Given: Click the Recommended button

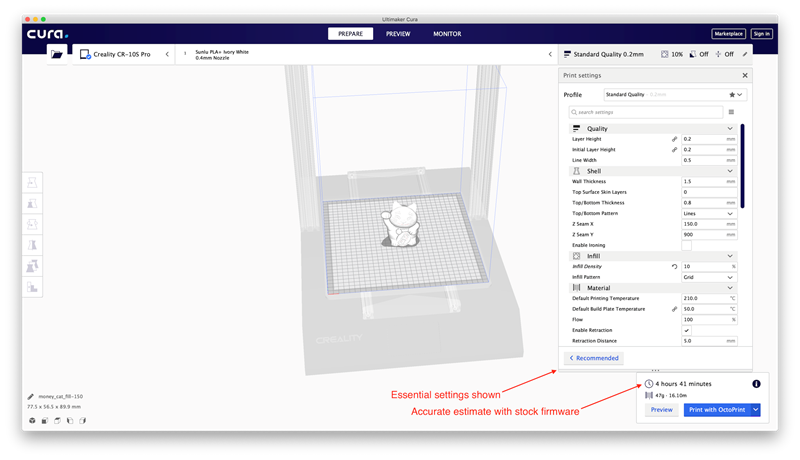Looking at the screenshot, I should point(594,358).
